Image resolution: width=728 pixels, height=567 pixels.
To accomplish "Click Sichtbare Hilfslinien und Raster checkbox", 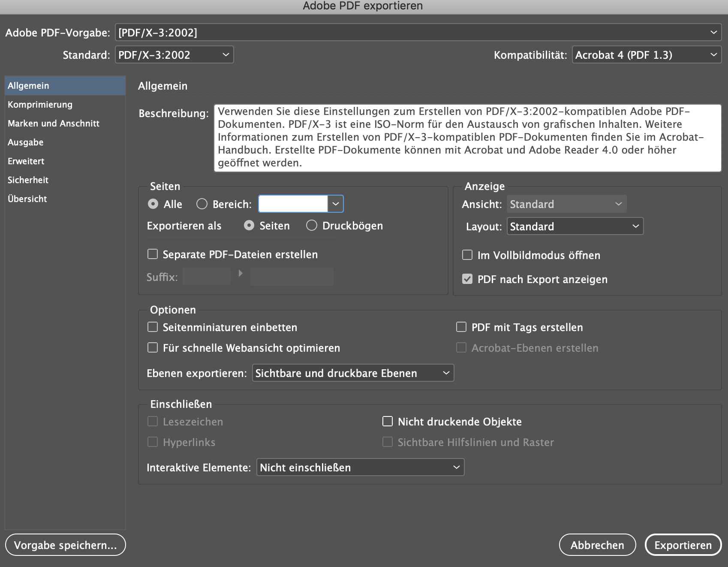I will point(388,442).
